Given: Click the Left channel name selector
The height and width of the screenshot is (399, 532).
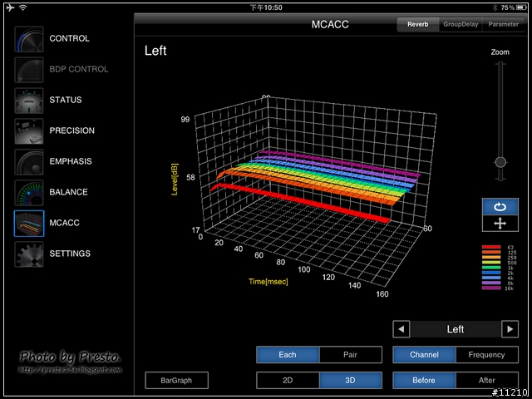Looking at the screenshot, I should pyautogui.click(x=456, y=329).
